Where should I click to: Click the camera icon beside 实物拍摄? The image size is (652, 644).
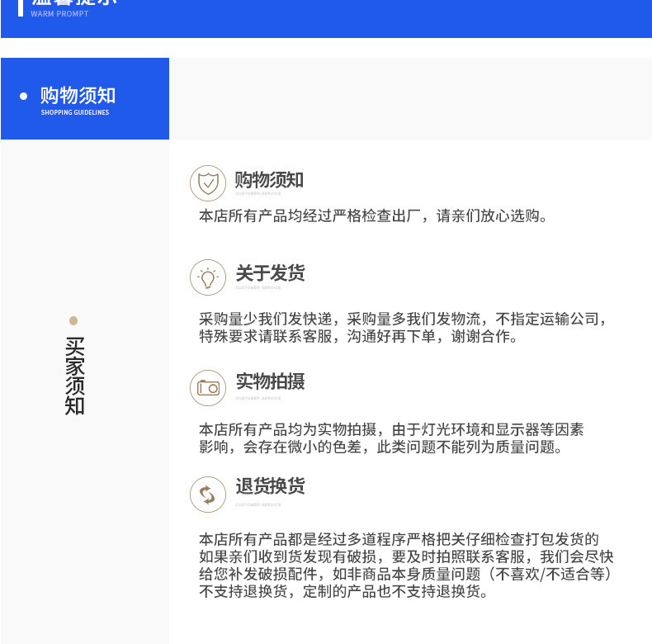point(208,388)
